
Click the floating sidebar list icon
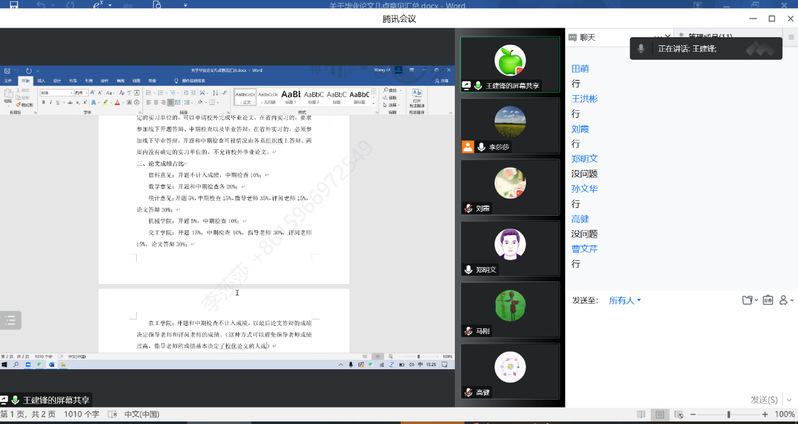[11, 320]
